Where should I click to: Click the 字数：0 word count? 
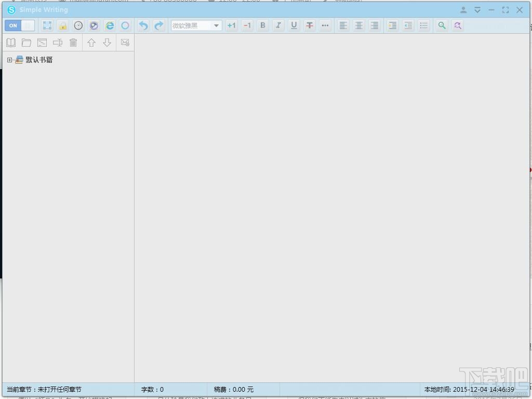point(152,390)
